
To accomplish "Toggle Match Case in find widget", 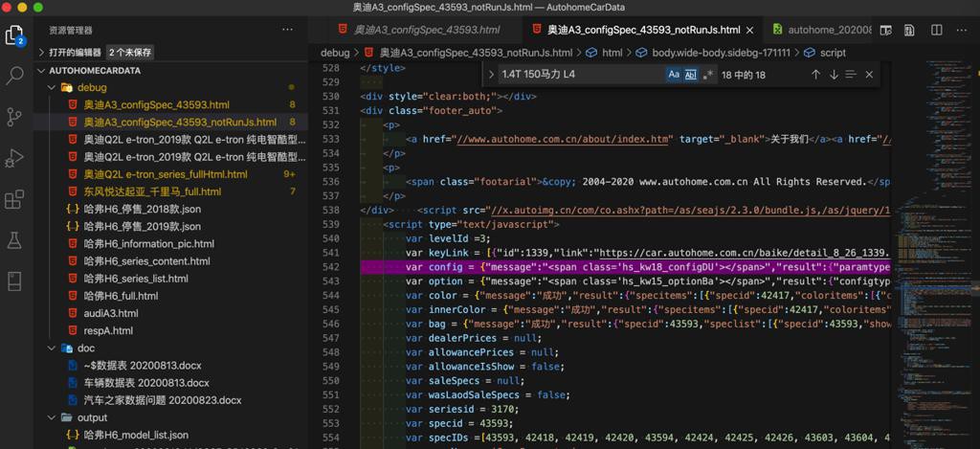I will point(673,75).
